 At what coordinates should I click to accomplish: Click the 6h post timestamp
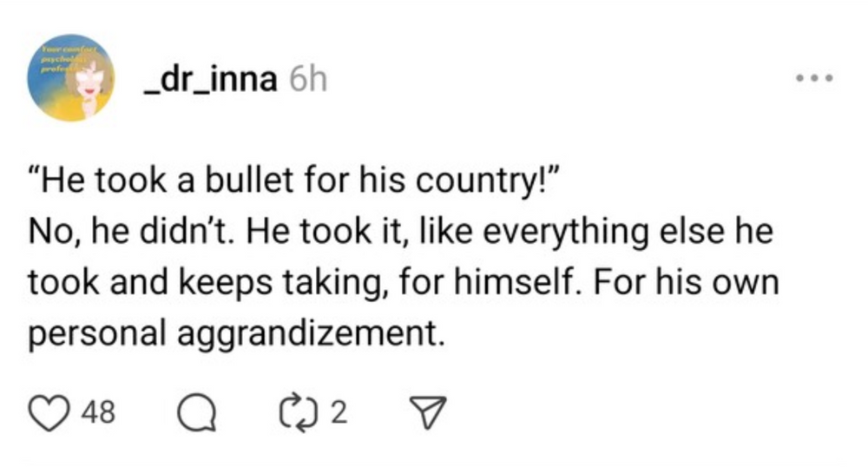[307, 81]
